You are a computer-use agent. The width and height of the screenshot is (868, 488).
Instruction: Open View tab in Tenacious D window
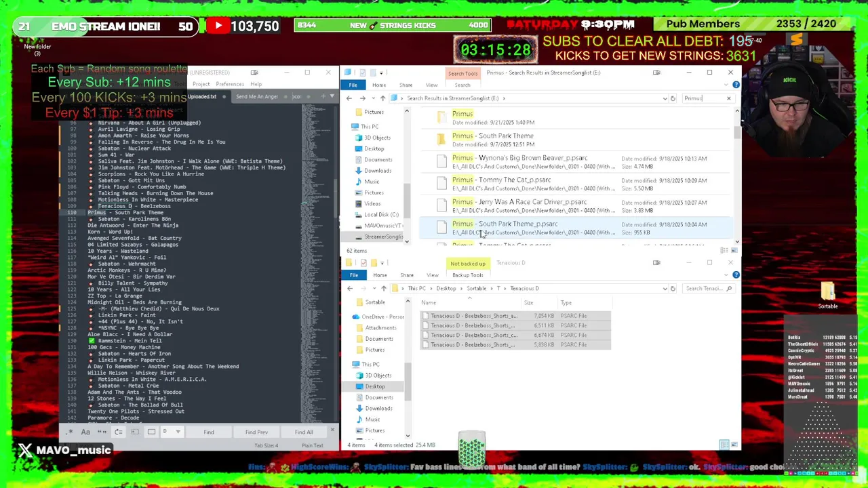433,275
